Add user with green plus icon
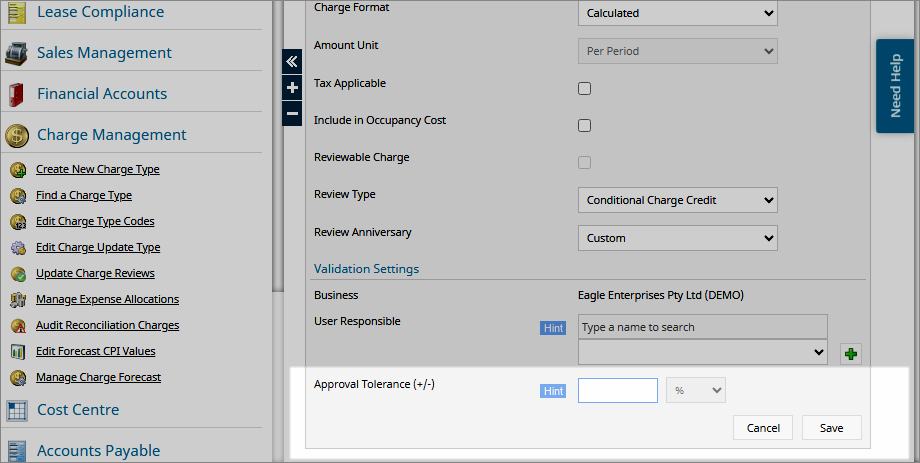920x463 pixels. [x=851, y=354]
